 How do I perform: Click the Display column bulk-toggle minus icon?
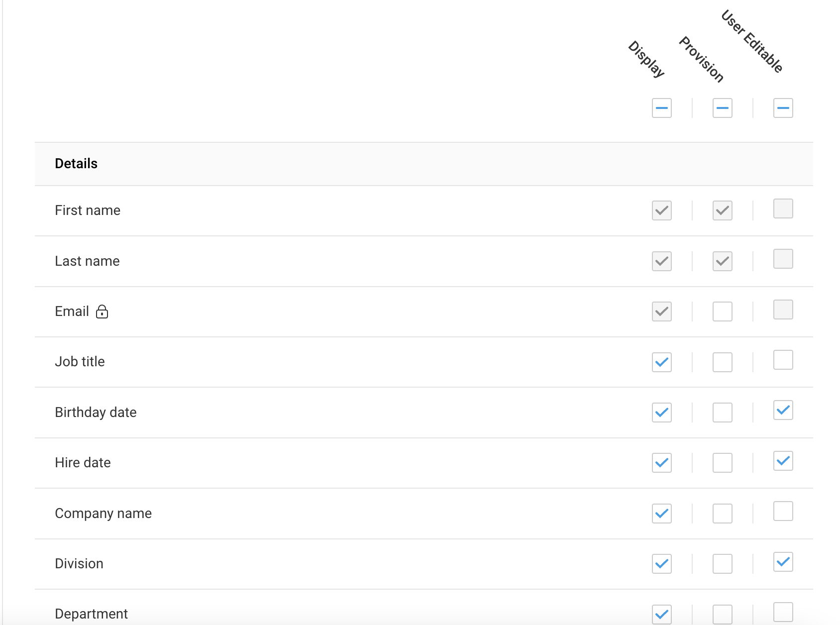pyautogui.click(x=661, y=108)
